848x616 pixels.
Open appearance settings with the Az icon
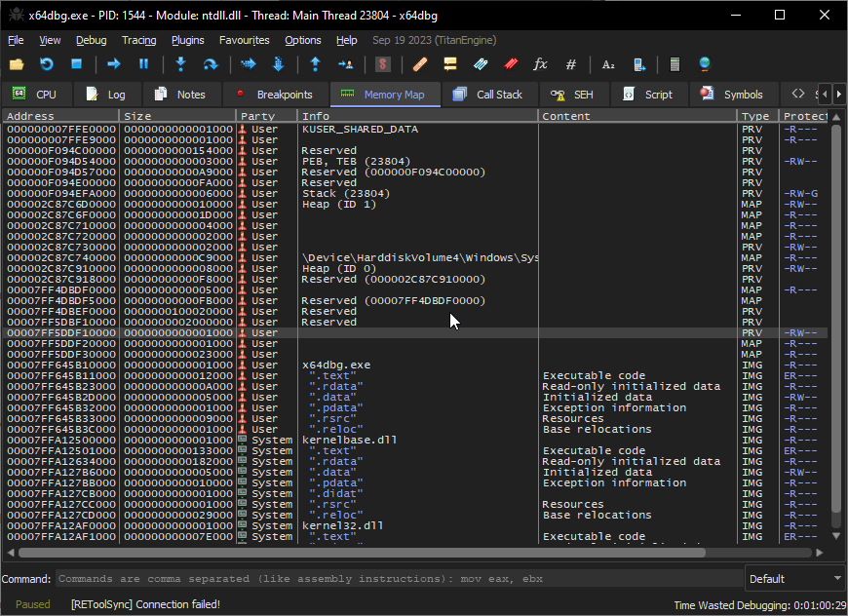tap(607, 64)
